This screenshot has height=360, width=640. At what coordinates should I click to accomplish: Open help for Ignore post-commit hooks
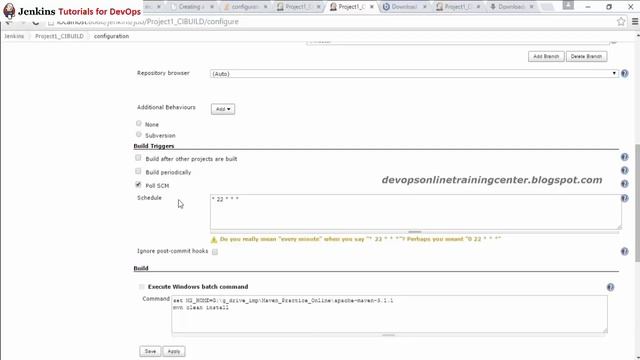coord(624,251)
